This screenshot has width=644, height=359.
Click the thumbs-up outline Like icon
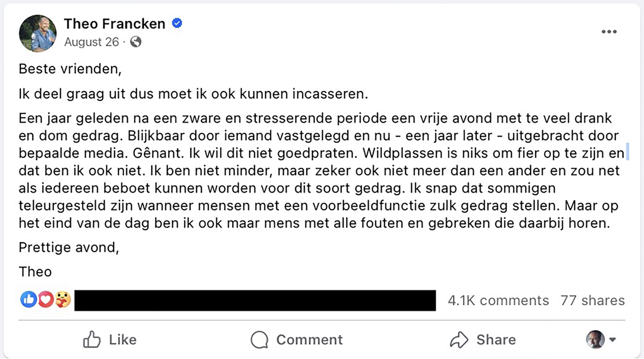click(92, 339)
